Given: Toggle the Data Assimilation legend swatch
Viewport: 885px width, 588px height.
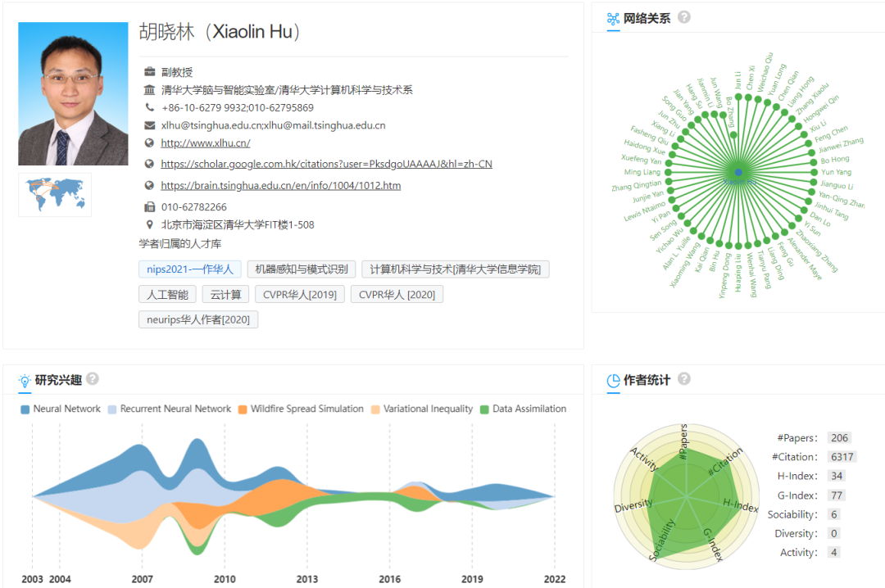Looking at the screenshot, I should pyautogui.click(x=484, y=409).
